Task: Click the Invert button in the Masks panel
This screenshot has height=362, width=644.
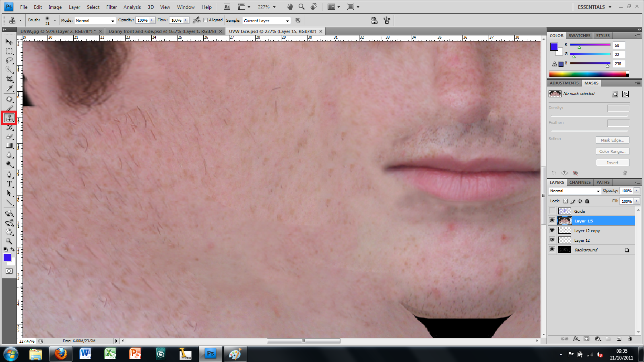Action: pyautogui.click(x=612, y=162)
